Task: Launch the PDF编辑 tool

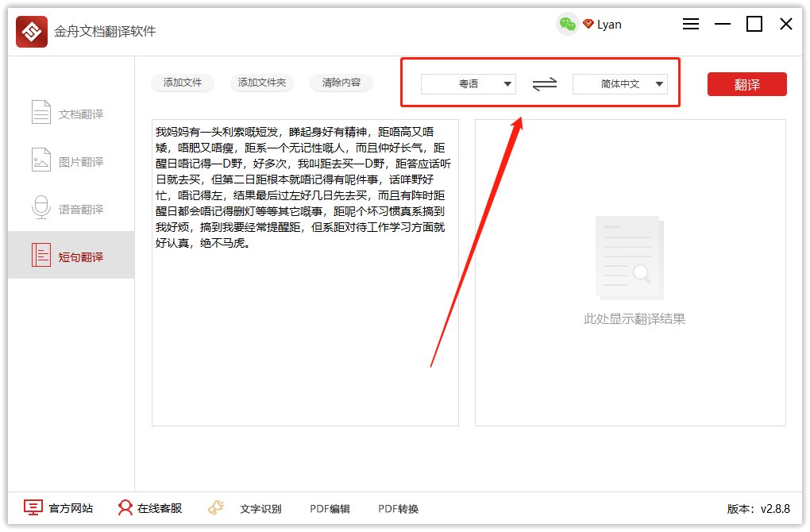Action: coord(330,508)
